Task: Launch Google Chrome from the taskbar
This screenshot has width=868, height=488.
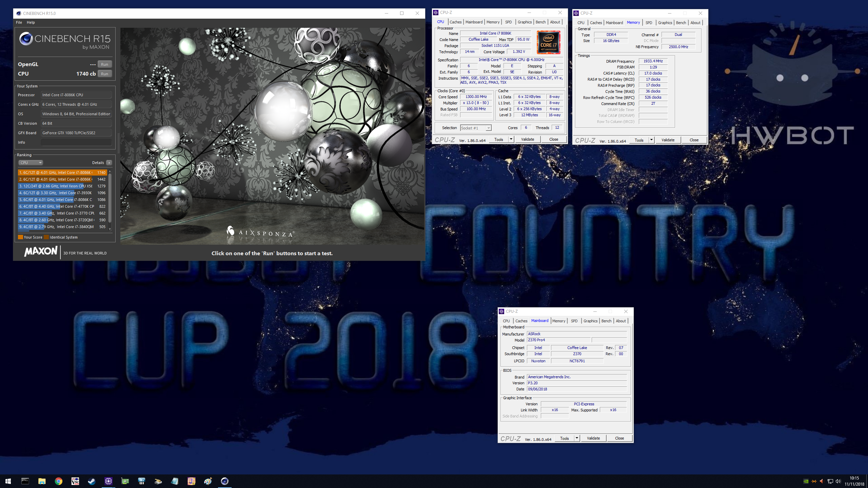Action: tap(58, 481)
